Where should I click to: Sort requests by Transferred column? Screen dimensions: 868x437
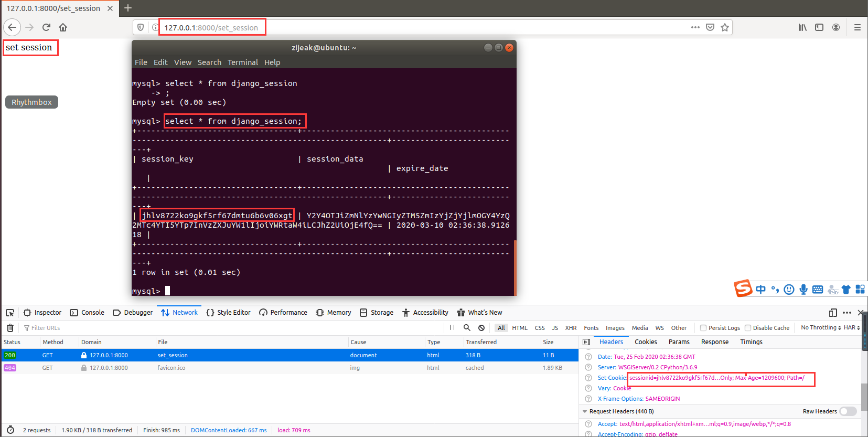(x=501, y=342)
